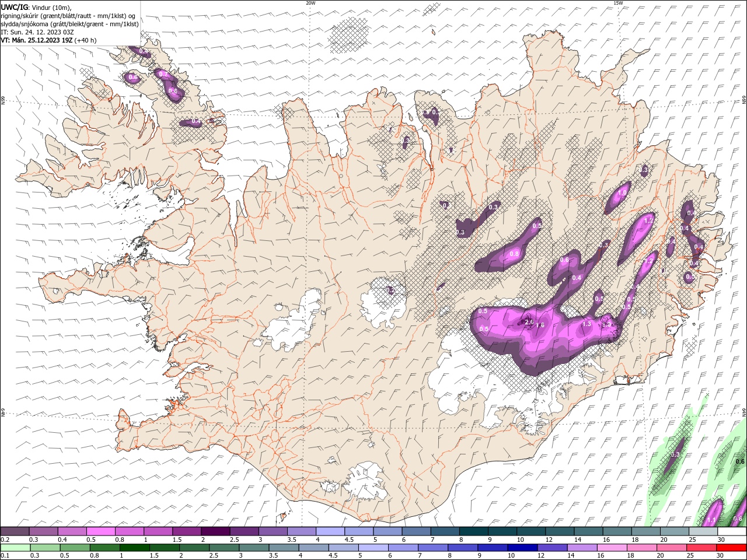Click the bottom legend swatch labeled 14
The width and height of the screenshot is (747, 560).
[582, 548]
